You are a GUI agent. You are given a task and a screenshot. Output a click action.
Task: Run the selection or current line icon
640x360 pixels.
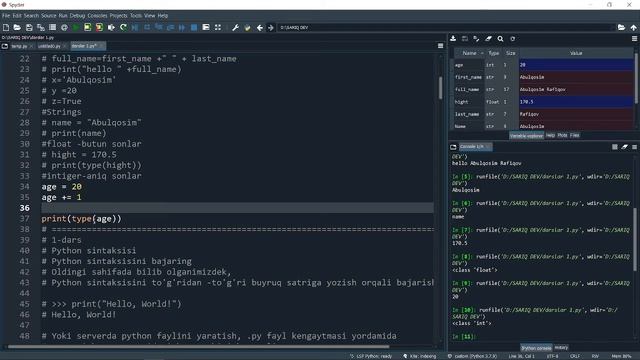click(111, 27)
